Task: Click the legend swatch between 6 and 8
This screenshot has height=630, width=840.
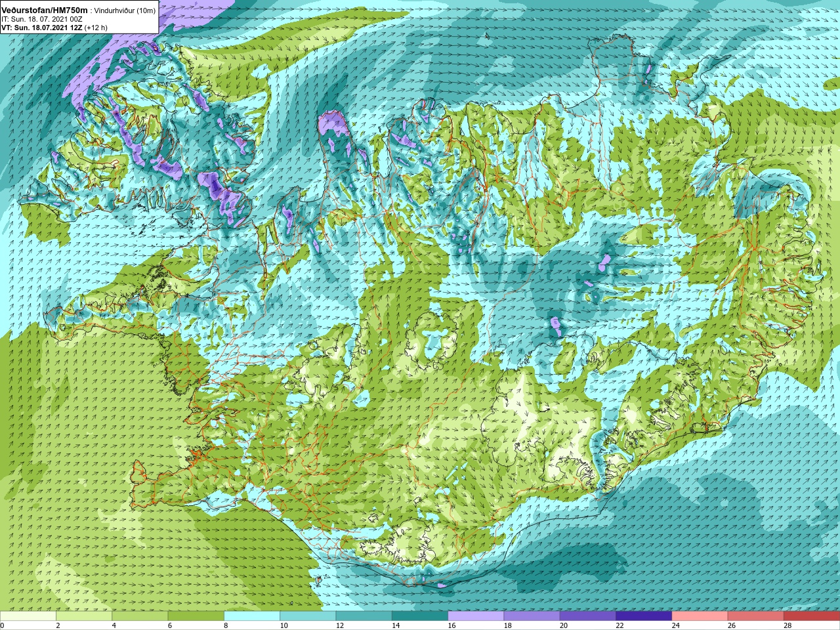Action: coord(196,616)
